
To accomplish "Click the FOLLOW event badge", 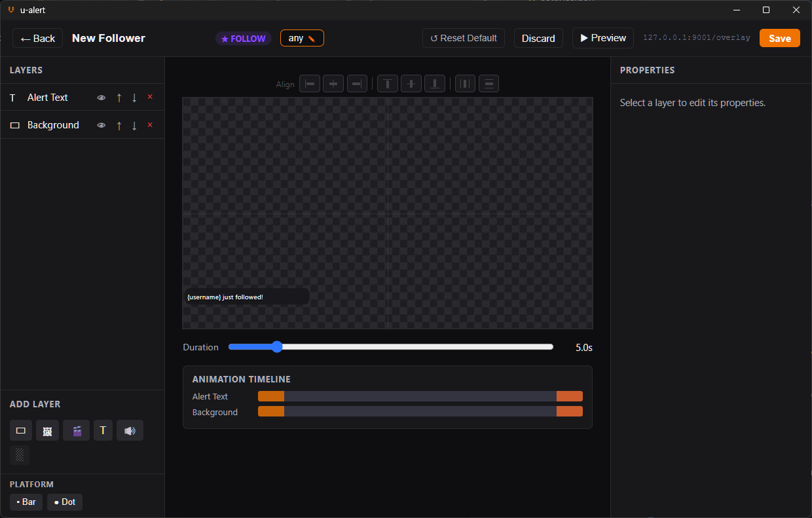I will coord(244,39).
